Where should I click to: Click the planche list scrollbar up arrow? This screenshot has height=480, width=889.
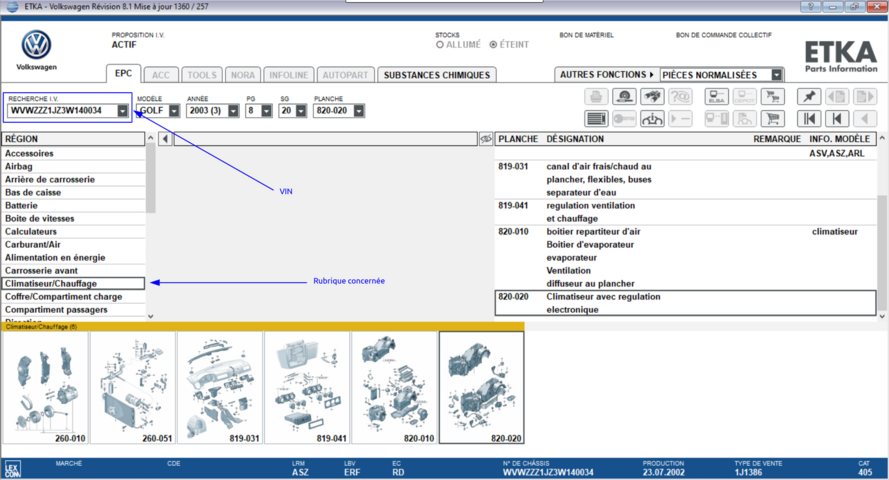point(882,138)
